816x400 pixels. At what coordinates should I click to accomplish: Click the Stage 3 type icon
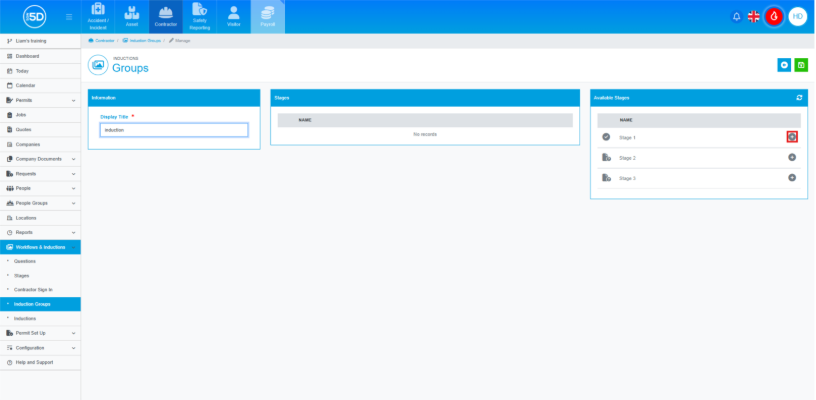coord(606,177)
